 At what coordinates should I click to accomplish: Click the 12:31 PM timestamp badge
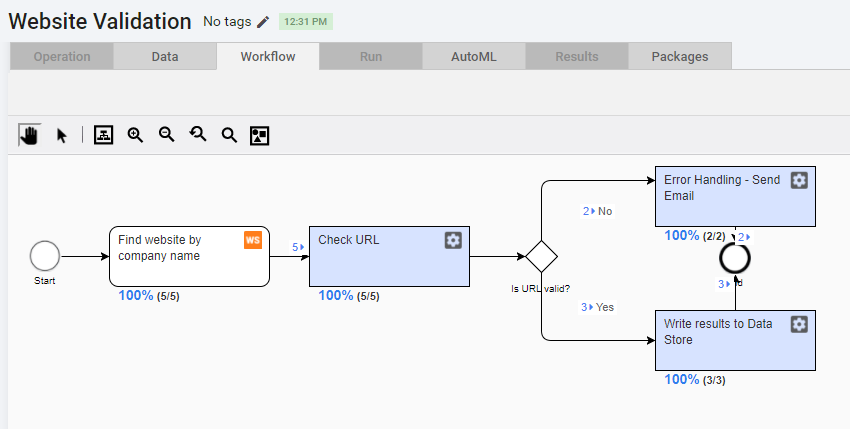pos(306,22)
